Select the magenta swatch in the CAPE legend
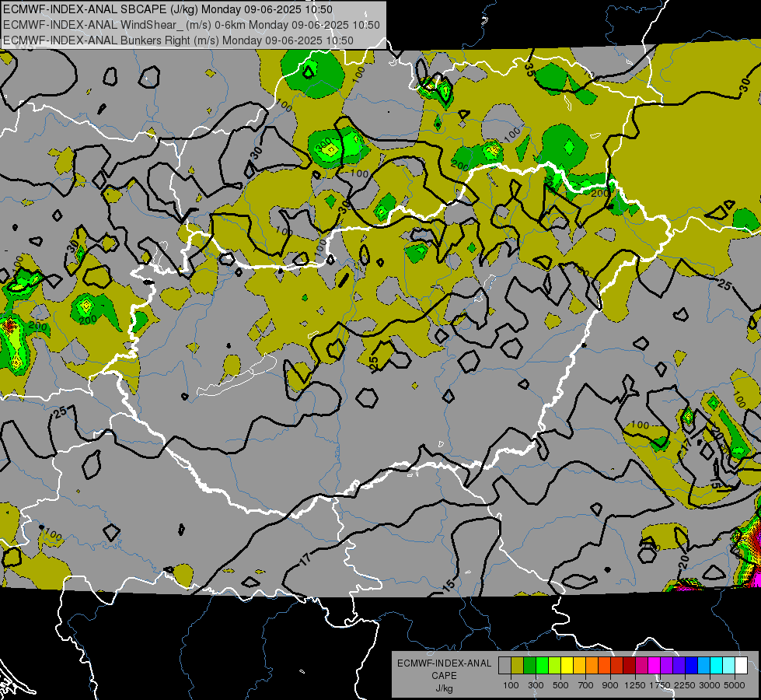The image size is (761, 700). [x=655, y=665]
